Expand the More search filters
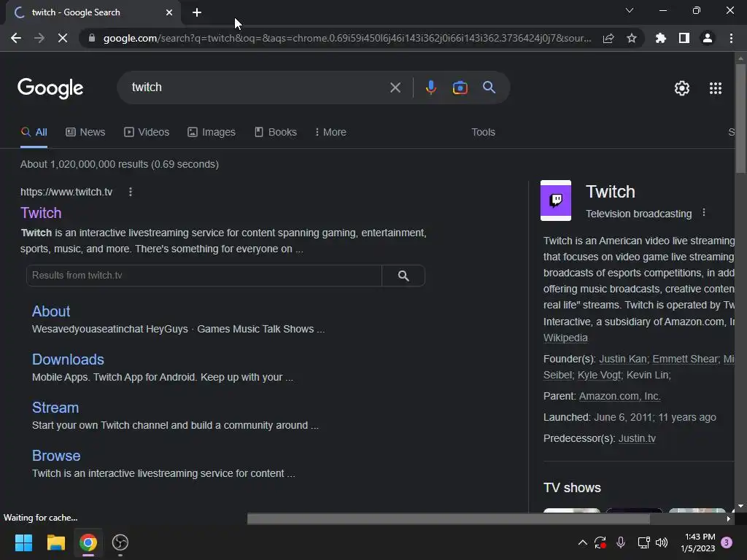The height and width of the screenshot is (560, 747). (x=330, y=133)
